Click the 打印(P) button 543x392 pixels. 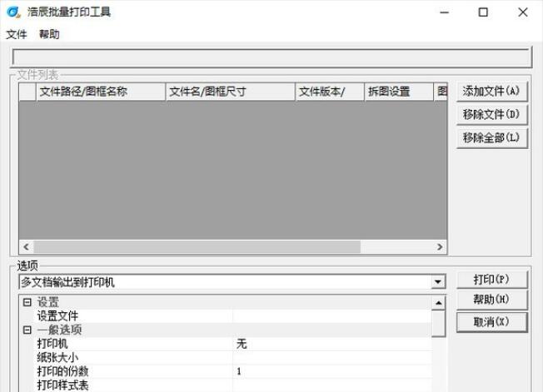tap(491, 279)
